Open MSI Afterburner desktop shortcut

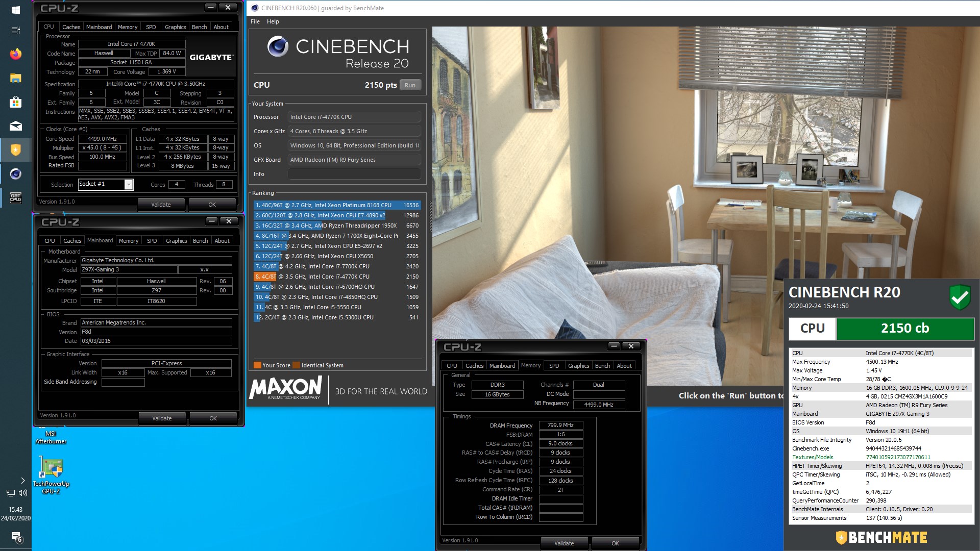51,437
